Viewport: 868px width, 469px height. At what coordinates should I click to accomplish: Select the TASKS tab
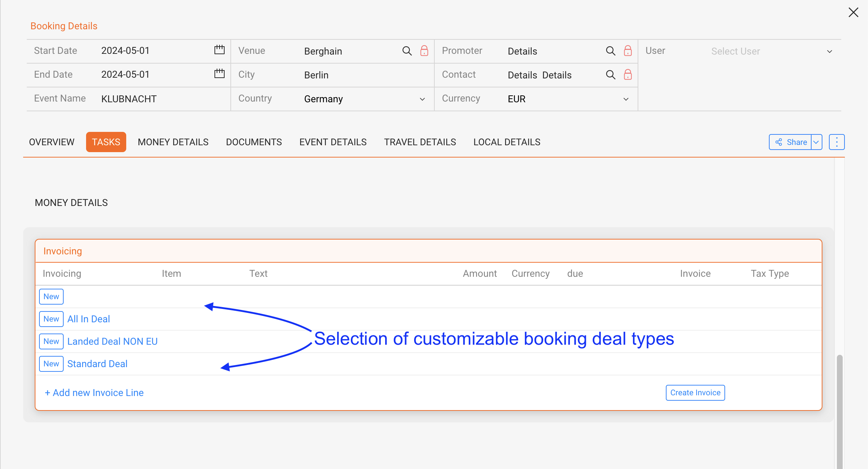[106, 142]
